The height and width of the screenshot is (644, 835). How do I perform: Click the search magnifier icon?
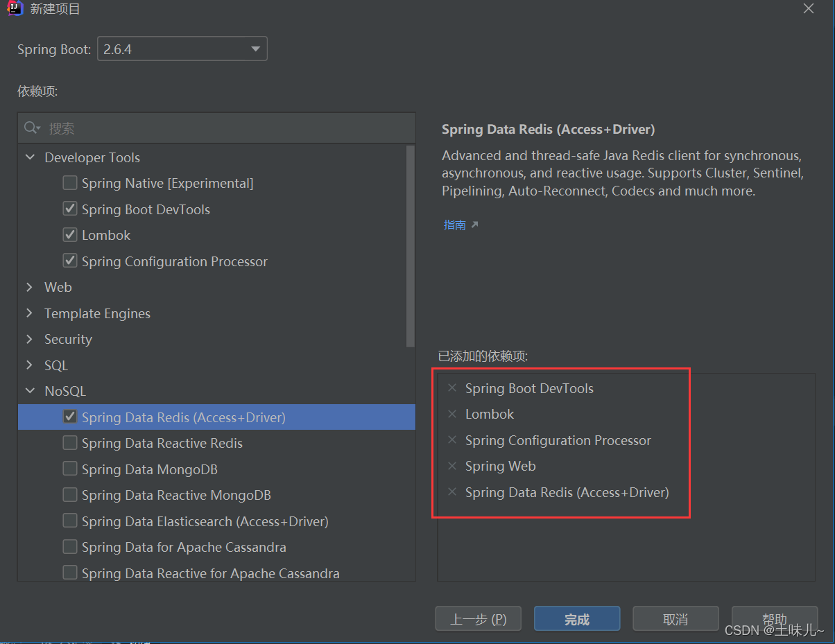click(x=32, y=128)
